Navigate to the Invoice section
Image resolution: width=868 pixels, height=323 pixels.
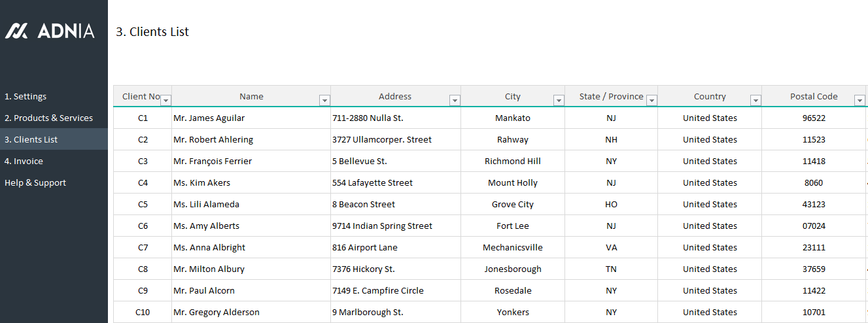point(24,161)
